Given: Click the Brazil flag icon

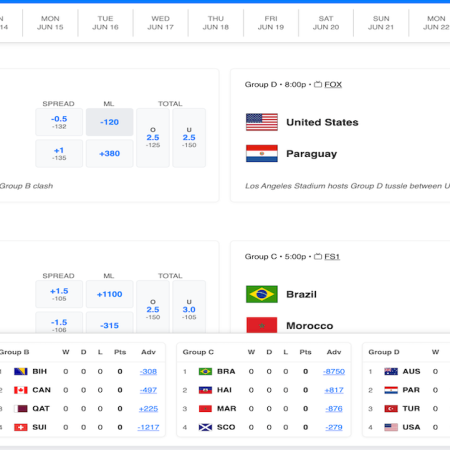Looking at the screenshot, I should coord(262,294).
